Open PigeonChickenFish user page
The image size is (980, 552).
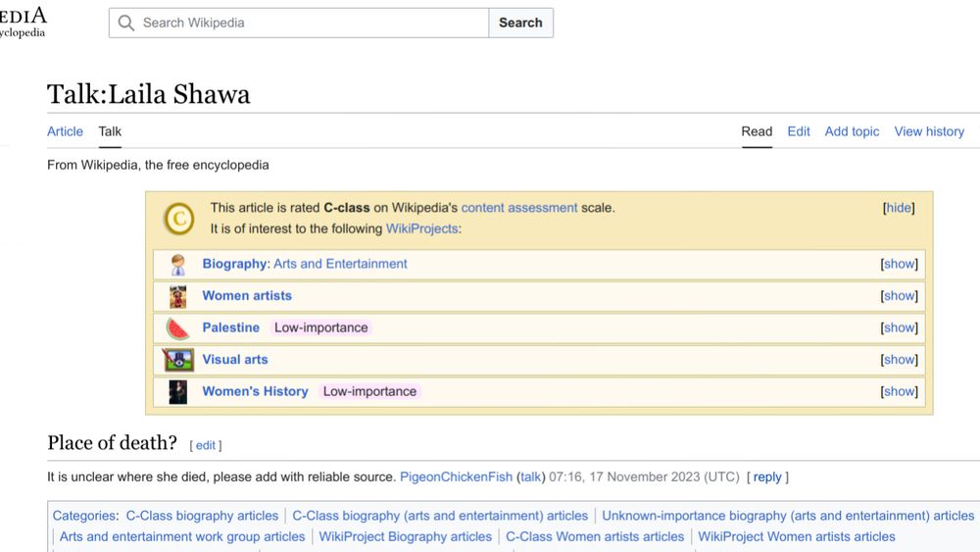tap(457, 477)
